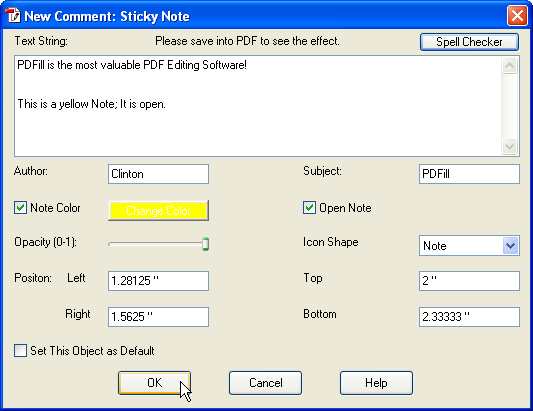Viewport: 533px width, 411px height.
Task: Click inside the Text String area
Action: click(x=258, y=106)
